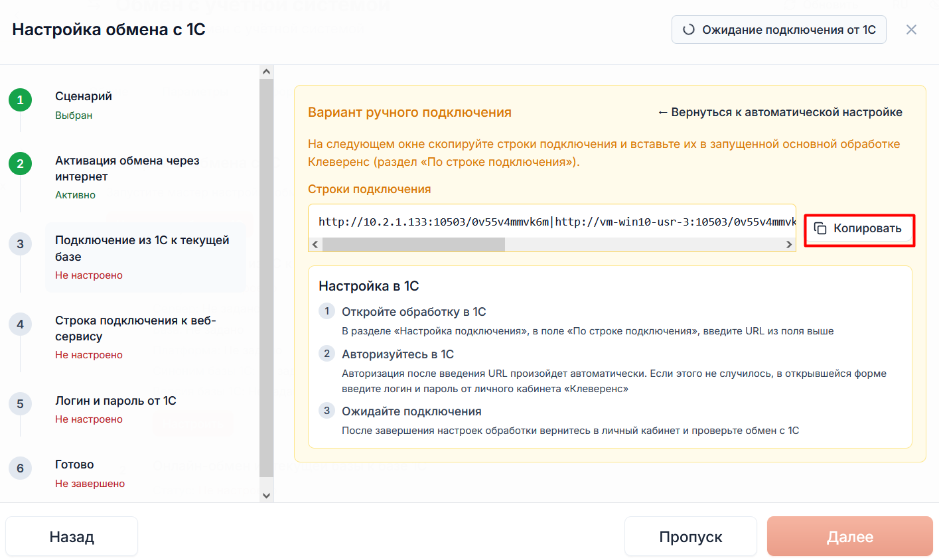Click the Назад button

(x=72, y=537)
